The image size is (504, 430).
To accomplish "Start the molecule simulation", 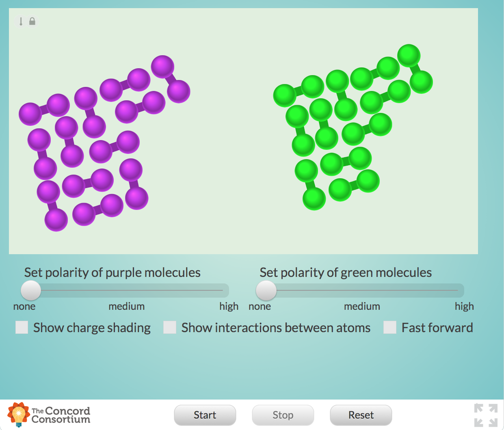I will (205, 415).
